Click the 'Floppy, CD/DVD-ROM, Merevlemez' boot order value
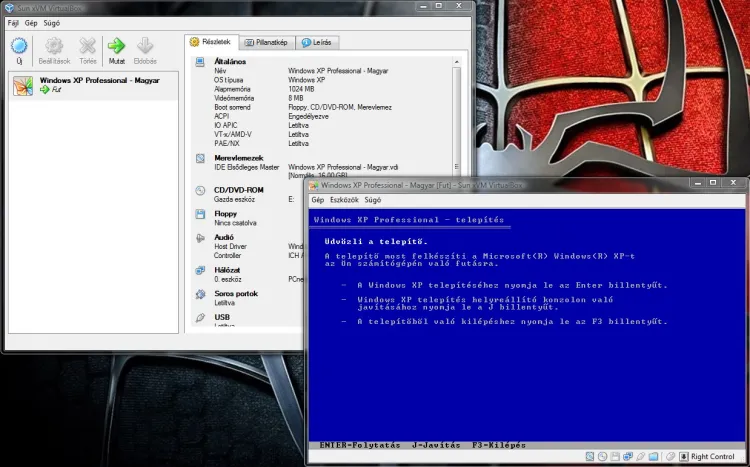The width and height of the screenshot is (750, 467). 340,107
